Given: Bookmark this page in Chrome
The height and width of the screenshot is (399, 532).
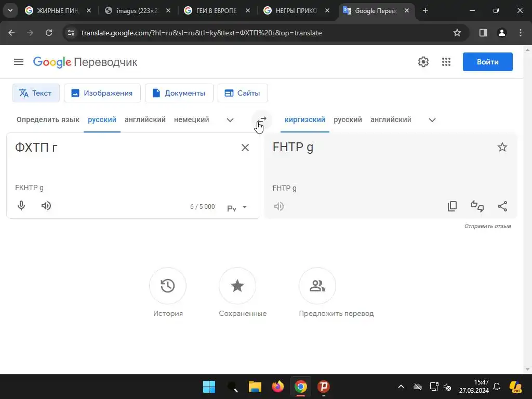Looking at the screenshot, I should 457,33.
